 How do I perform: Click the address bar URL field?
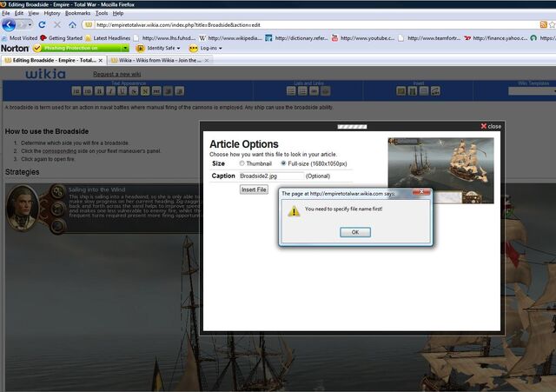(315, 25)
